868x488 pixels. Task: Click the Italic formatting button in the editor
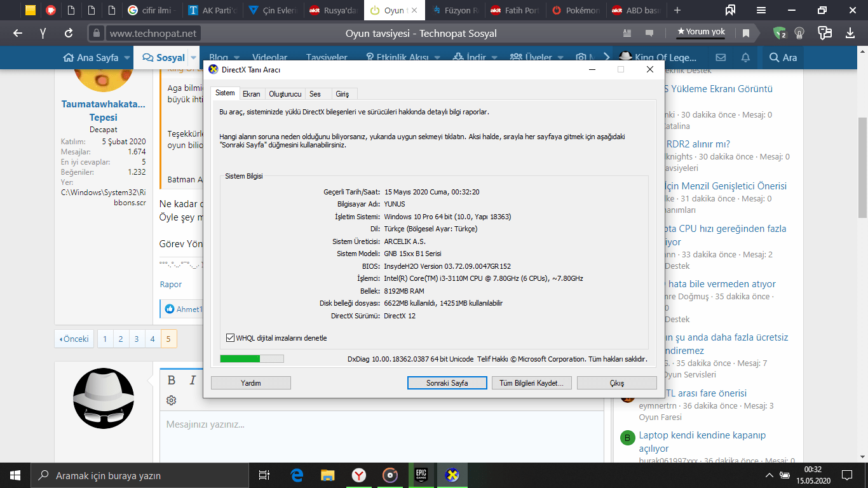coord(193,380)
